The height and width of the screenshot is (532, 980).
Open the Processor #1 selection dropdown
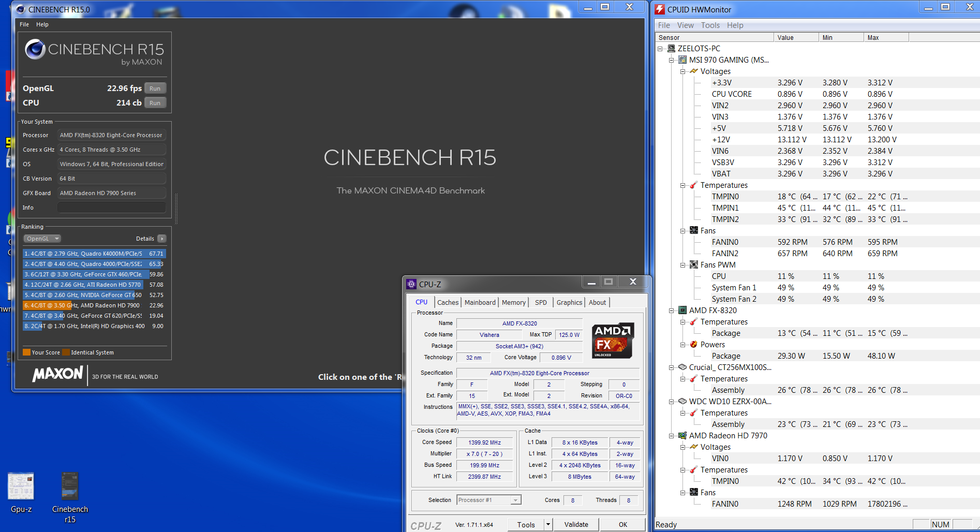(515, 500)
